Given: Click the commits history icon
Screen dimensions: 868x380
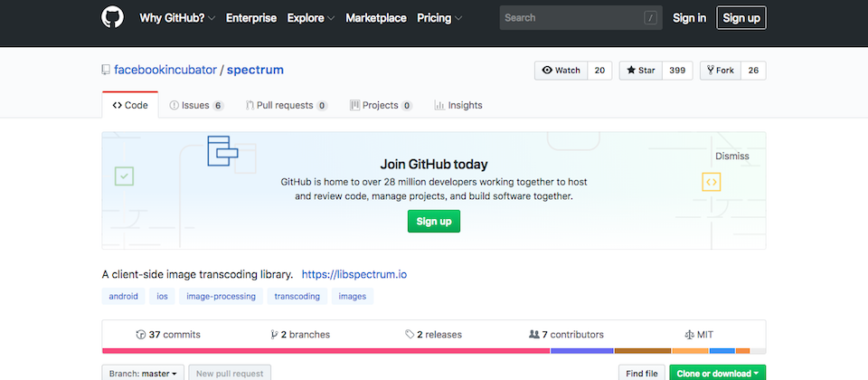Looking at the screenshot, I should [140, 335].
